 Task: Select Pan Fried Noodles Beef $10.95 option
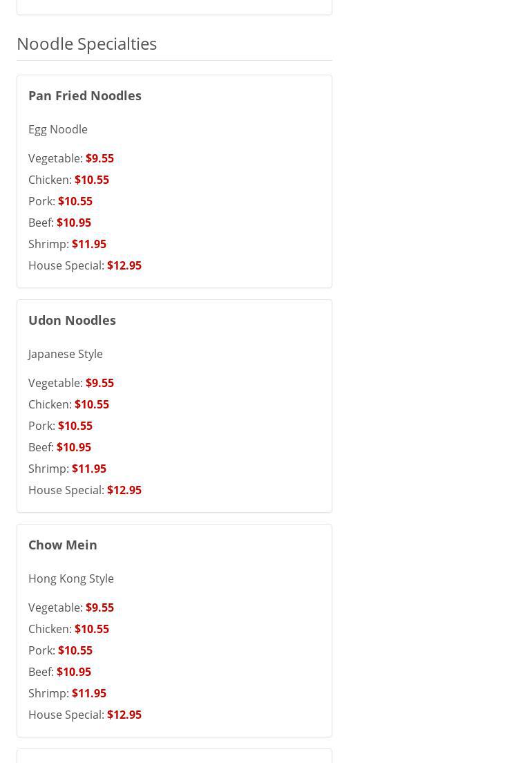[x=59, y=223]
